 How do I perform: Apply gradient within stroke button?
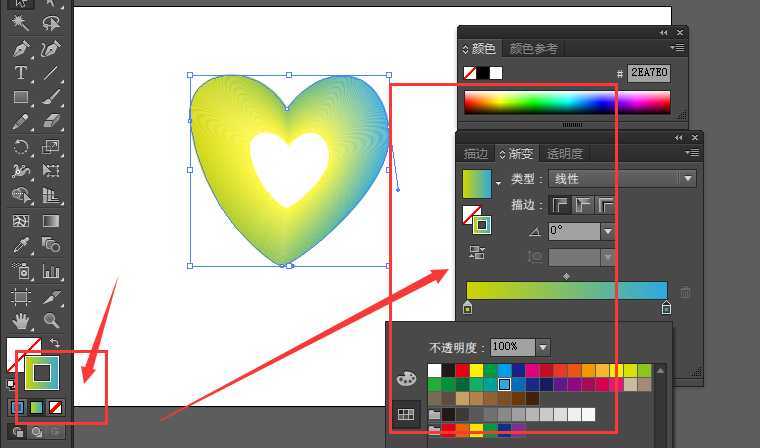click(560, 205)
